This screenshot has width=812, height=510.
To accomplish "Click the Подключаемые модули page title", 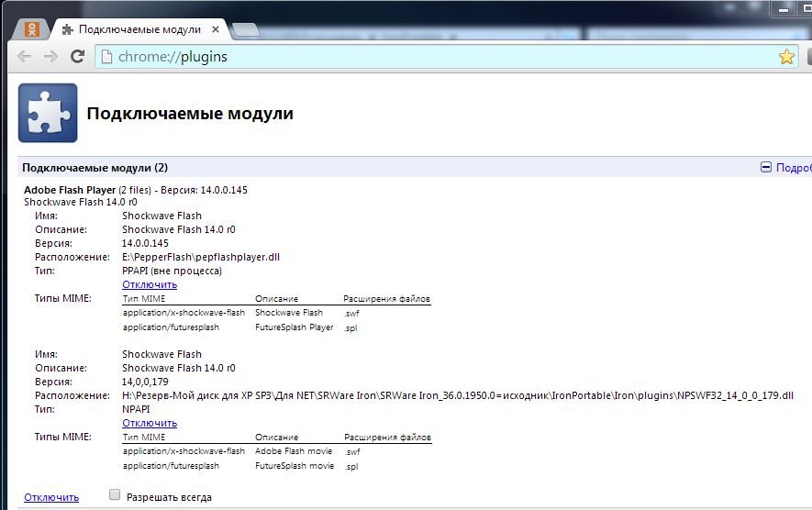I will point(190,114).
